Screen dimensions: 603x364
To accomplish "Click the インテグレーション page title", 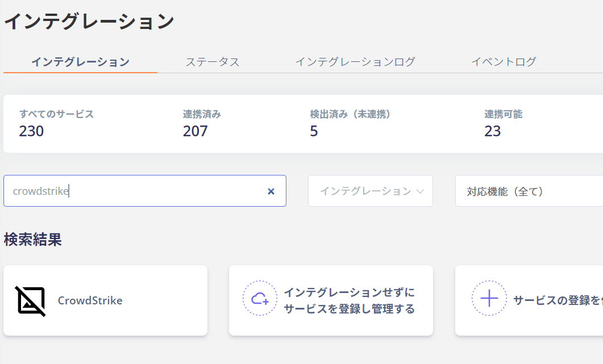I will pyautogui.click(x=89, y=21).
